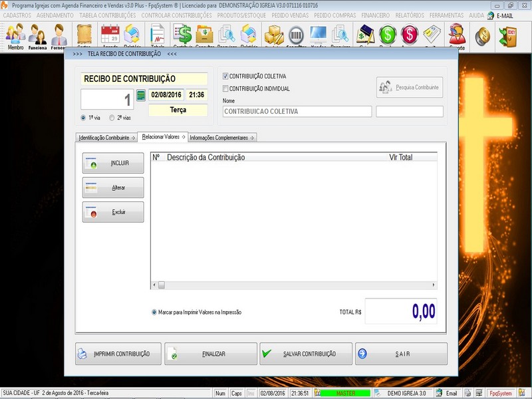This screenshot has height=399, width=532.
Task: Click the printer icon in status bar
Action: (468, 393)
